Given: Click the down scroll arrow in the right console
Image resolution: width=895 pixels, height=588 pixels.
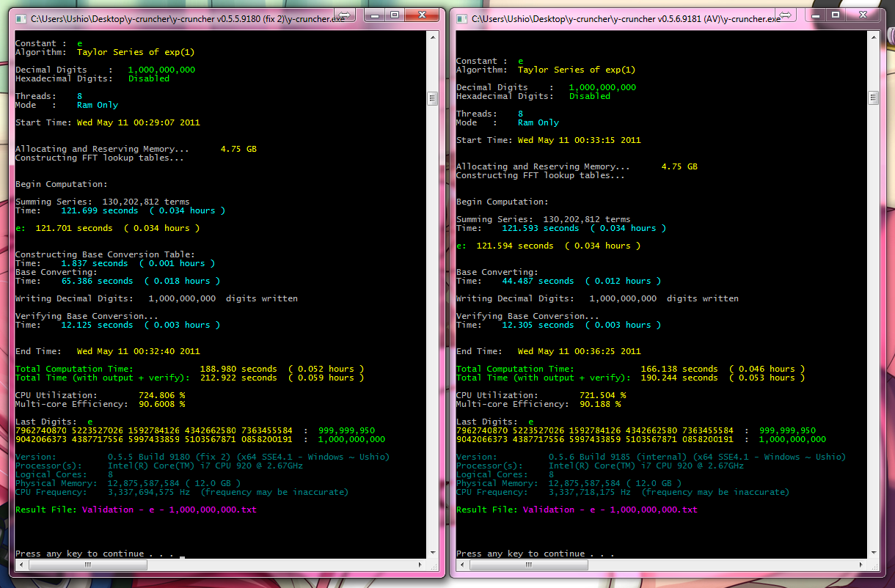Looking at the screenshot, I should pyautogui.click(x=873, y=551).
